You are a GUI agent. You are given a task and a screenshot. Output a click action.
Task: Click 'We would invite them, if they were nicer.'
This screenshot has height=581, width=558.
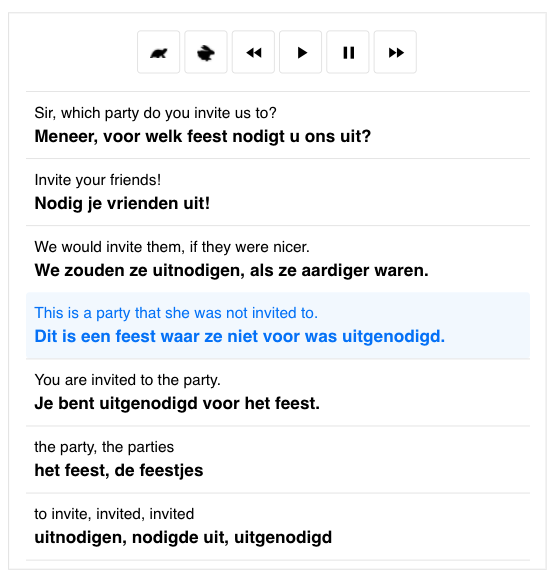[172, 247]
